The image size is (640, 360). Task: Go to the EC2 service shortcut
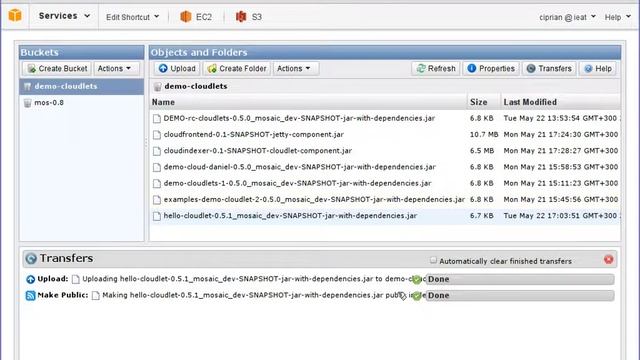(196, 17)
